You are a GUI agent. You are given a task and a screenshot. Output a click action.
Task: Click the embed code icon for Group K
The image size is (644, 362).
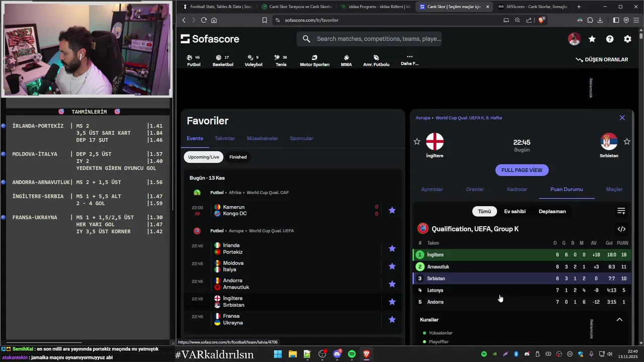coord(621,229)
